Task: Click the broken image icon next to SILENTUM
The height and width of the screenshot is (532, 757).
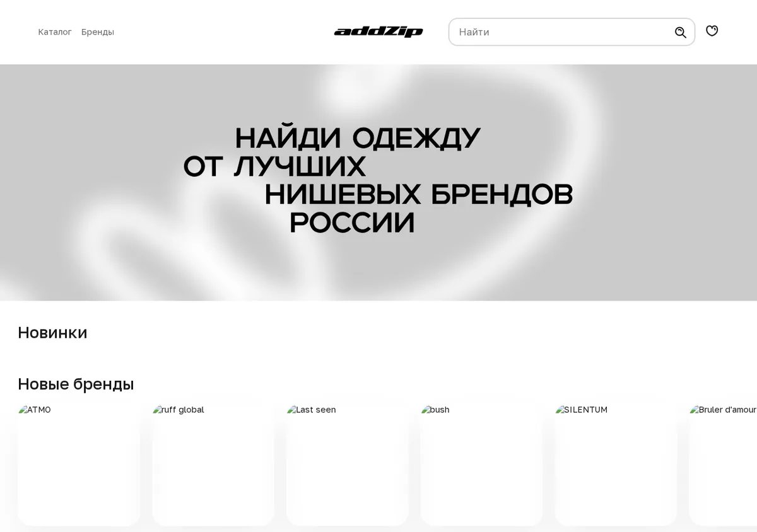Action: (560, 410)
